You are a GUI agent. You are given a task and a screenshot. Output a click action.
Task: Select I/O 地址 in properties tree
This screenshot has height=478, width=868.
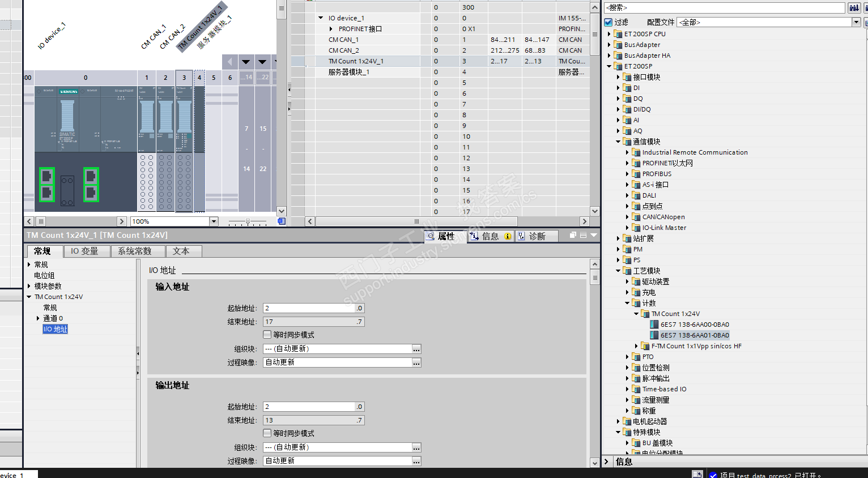point(55,329)
